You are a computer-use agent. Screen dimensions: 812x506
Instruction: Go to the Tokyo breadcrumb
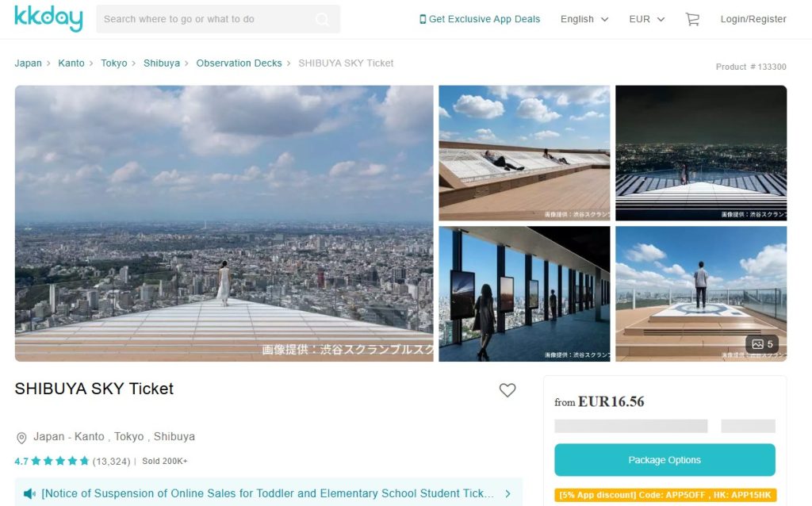coord(113,63)
